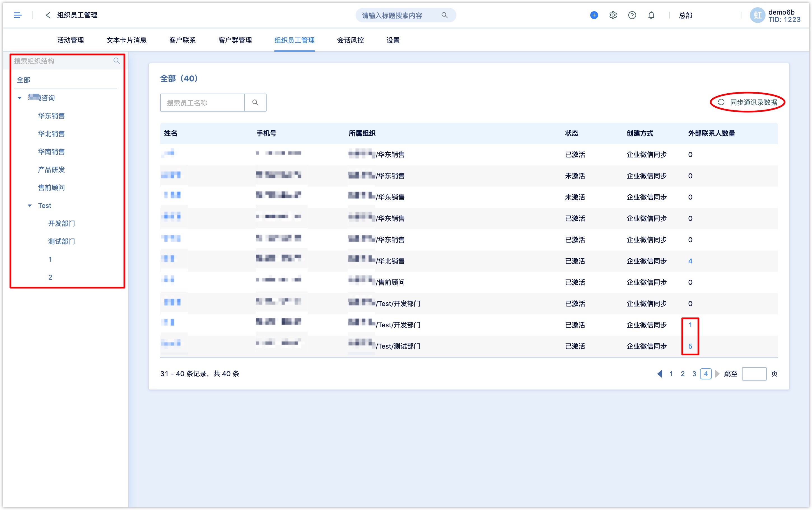Open external contacts count 5 link

tap(690, 346)
